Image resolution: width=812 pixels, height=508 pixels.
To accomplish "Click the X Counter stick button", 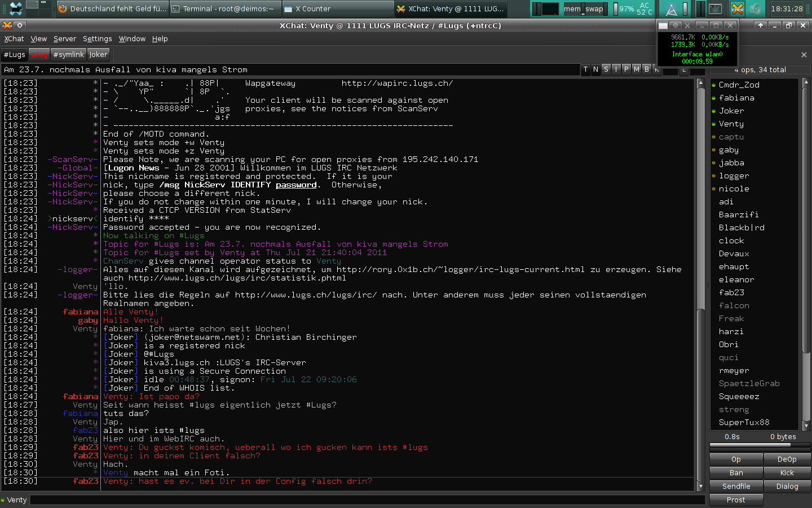I will point(675,25).
